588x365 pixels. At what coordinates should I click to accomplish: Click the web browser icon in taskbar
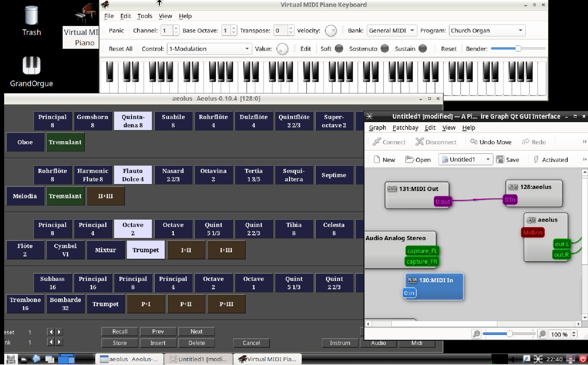click(x=36, y=359)
